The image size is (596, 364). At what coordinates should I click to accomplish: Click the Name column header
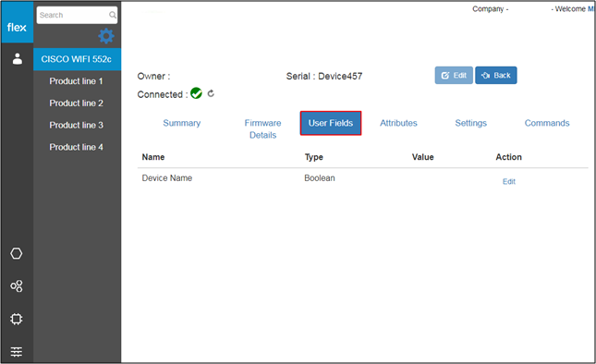click(x=153, y=157)
